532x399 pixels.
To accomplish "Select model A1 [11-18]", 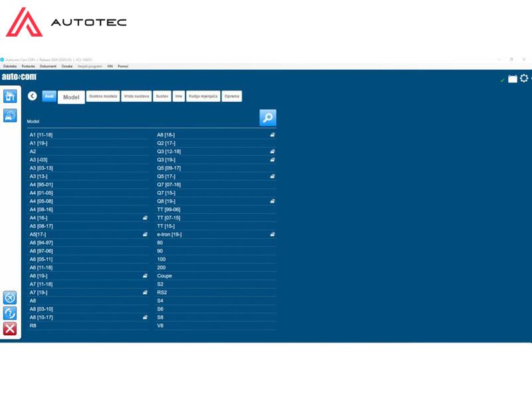I will coord(88,135).
